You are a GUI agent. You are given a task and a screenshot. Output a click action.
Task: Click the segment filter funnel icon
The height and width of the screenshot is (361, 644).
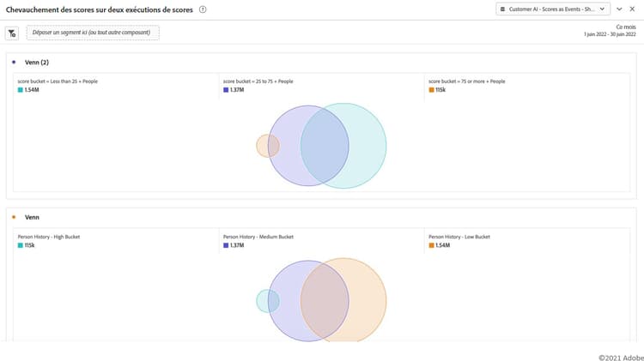coord(12,33)
